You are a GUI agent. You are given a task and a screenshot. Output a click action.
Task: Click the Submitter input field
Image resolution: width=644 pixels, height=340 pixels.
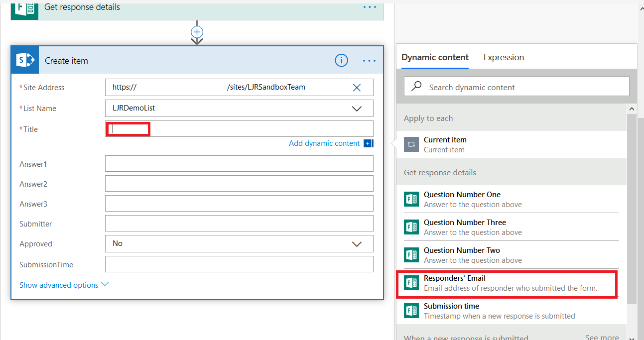[x=239, y=224]
